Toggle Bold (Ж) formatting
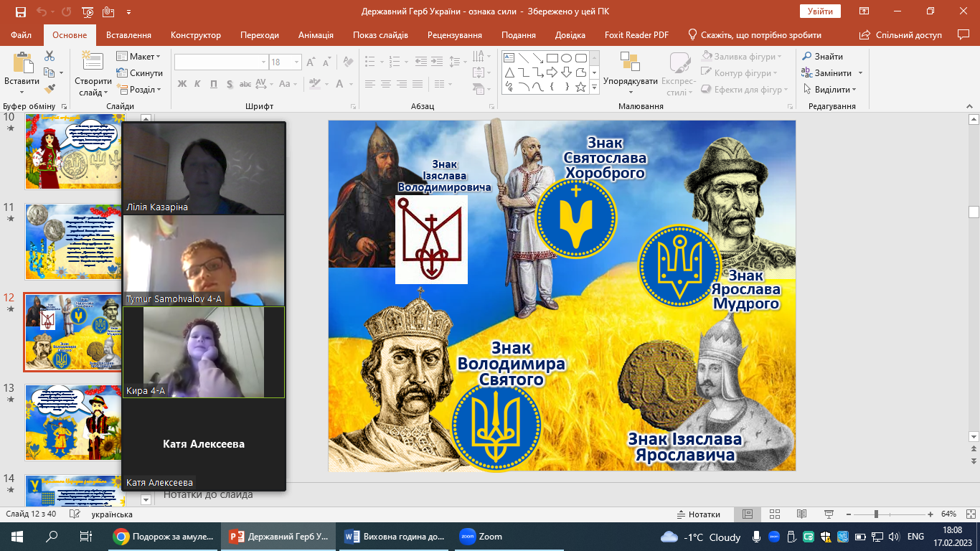 click(182, 84)
